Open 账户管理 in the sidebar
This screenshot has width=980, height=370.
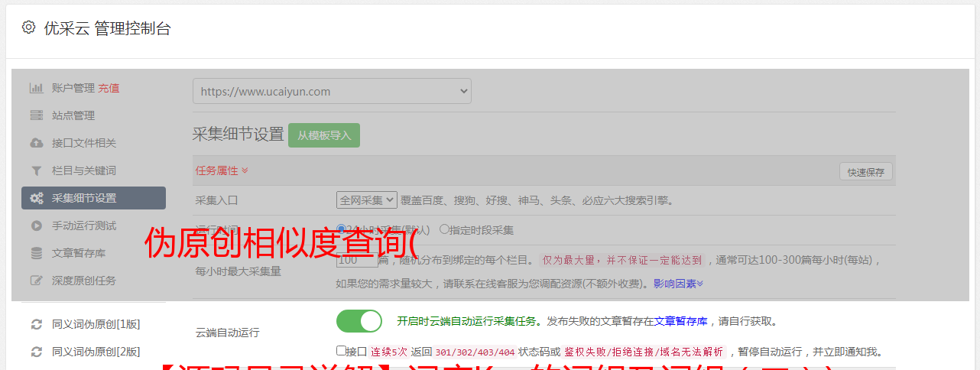73,88
